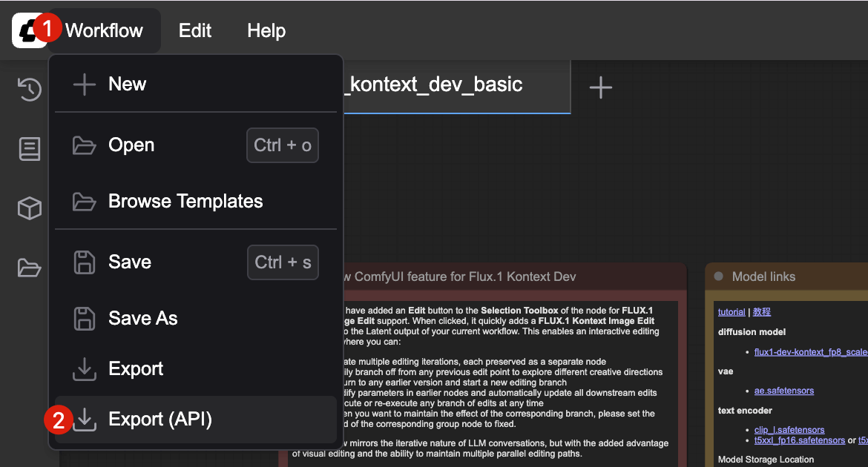Click the 'vae' heading text
Viewport: 868px width, 467px height.
(x=725, y=371)
